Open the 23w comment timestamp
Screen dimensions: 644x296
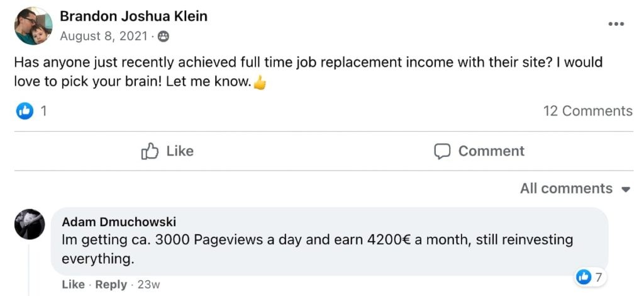(148, 285)
